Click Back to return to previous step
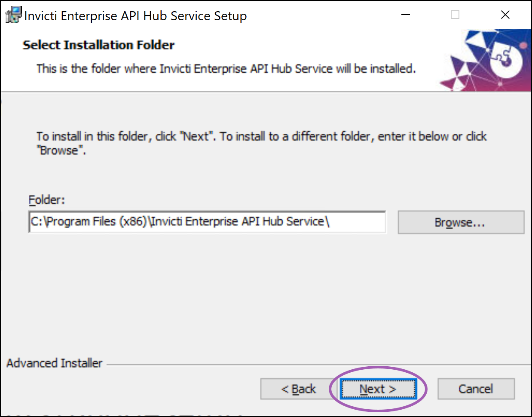 click(x=297, y=388)
